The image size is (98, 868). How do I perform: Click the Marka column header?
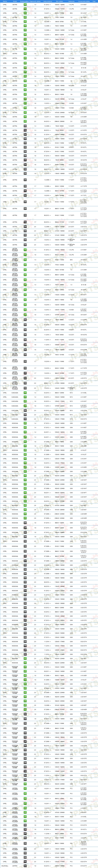pyautogui.click(x=5, y=1)
